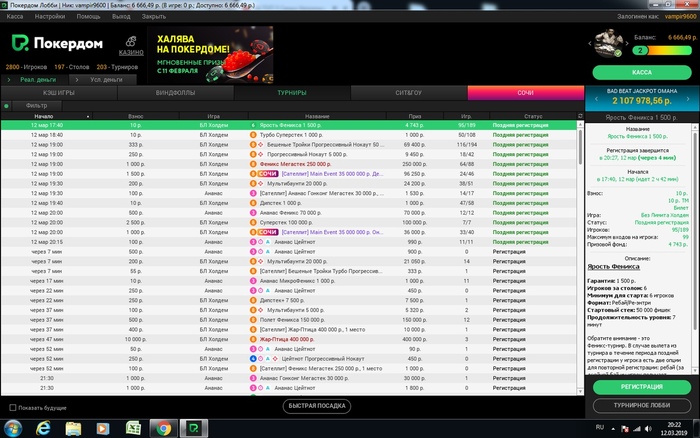Open Windows Explorer folder on taskbar
Screen dimensions: 700x438
point(73,429)
